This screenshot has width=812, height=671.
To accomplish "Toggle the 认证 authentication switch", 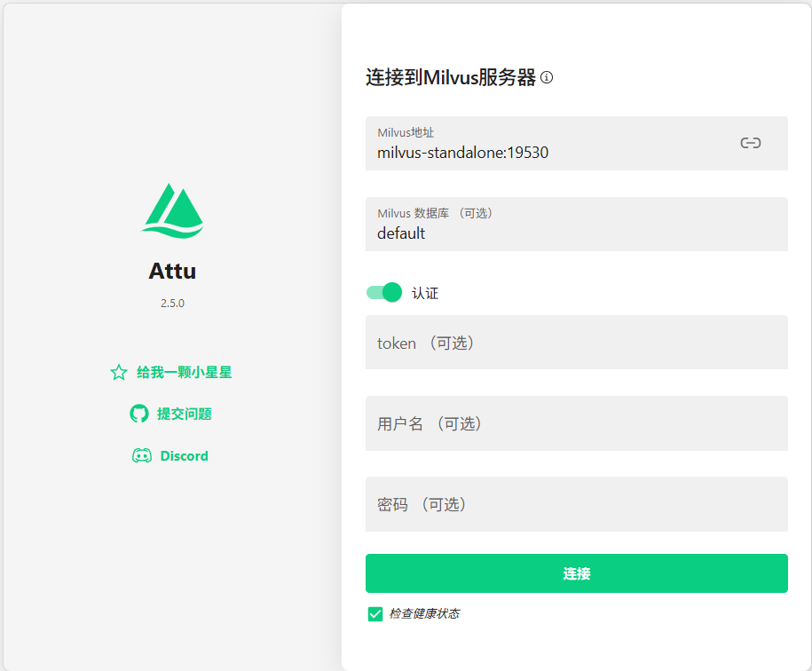I will coord(384,293).
